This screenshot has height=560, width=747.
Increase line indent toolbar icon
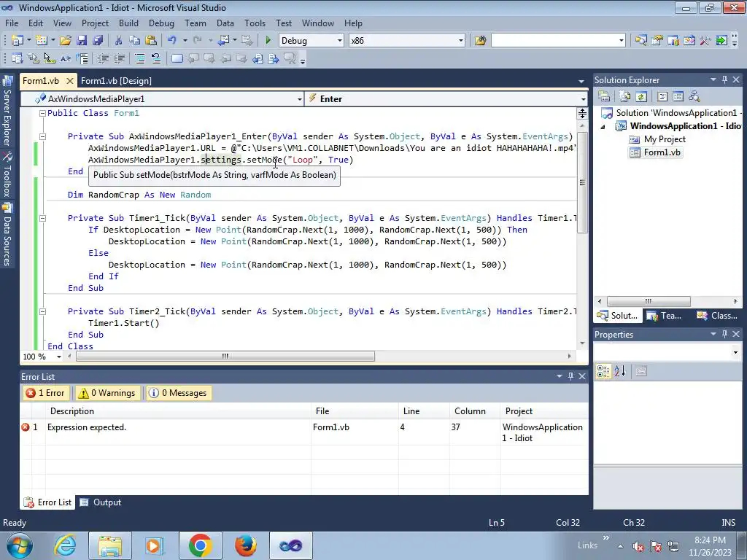119,58
